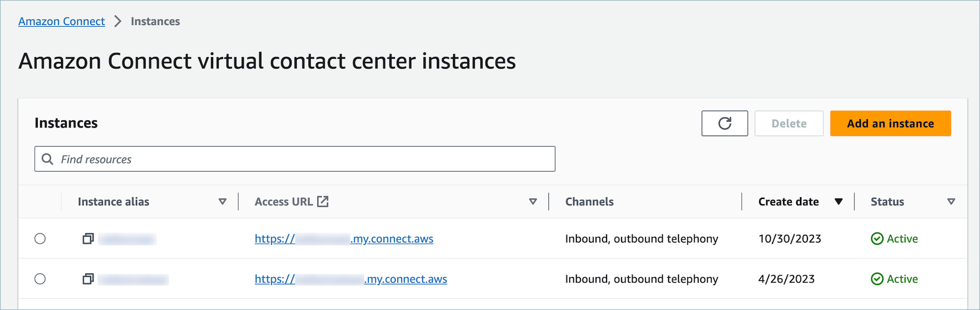Click the Add an instance button
Image resolution: width=980 pixels, height=310 pixels.
890,123
